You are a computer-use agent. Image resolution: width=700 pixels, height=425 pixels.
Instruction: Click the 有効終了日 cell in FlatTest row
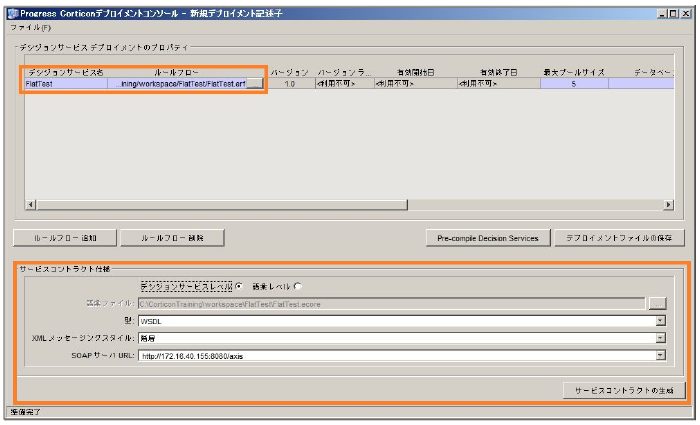click(499, 83)
